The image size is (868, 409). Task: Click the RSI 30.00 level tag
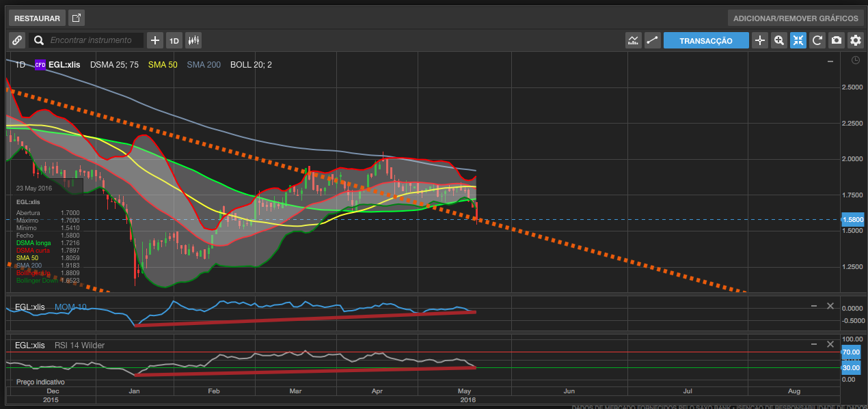tap(852, 367)
